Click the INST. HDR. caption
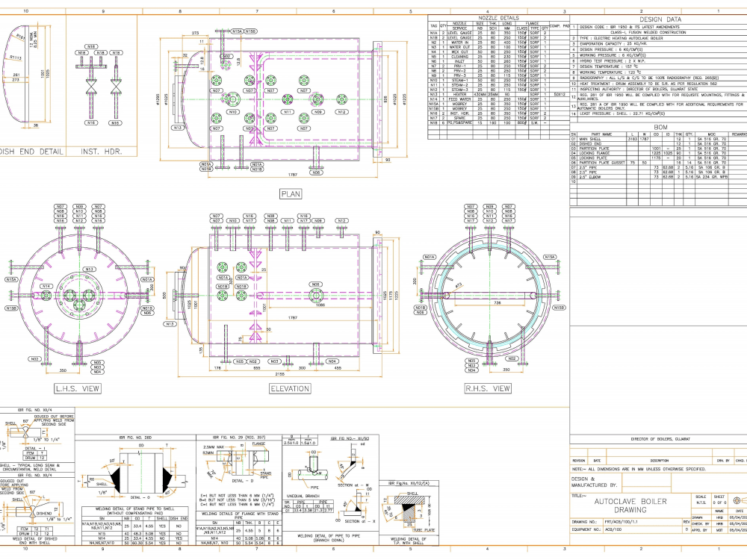747x560 pixels. click(x=101, y=152)
